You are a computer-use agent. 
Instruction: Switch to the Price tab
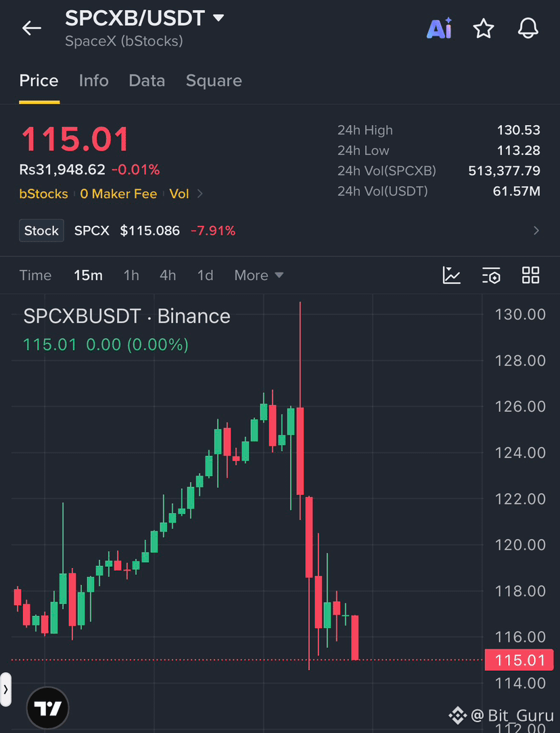(x=39, y=81)
